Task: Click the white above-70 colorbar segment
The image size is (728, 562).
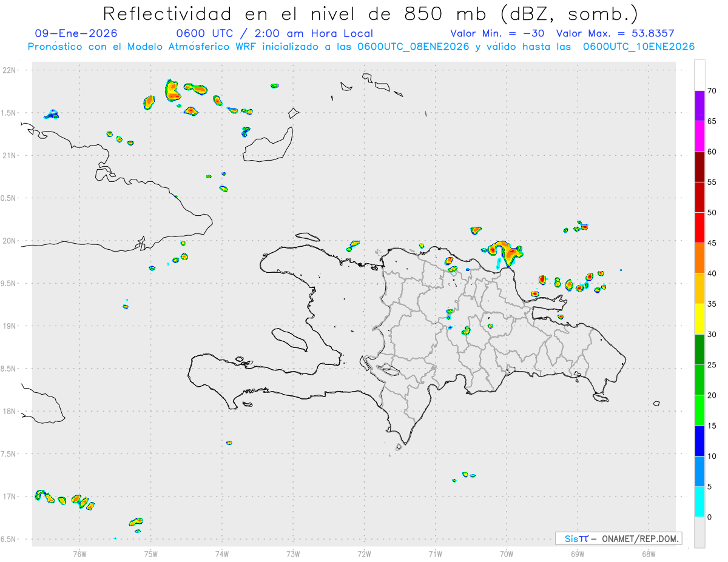Action: pyautogui.click(x=699, y=75)
